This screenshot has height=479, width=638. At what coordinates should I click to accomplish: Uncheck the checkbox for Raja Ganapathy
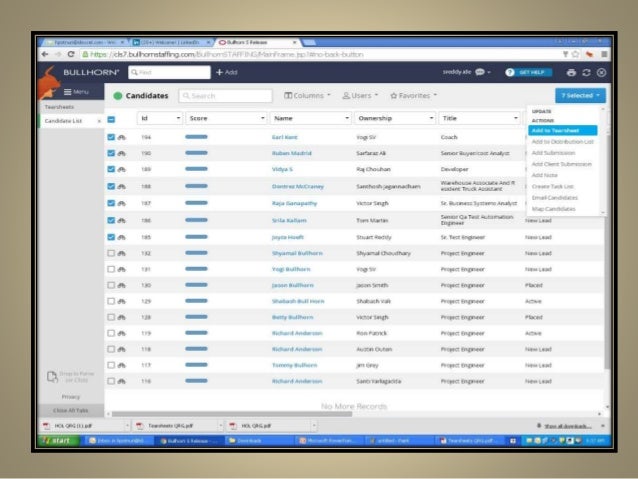pyautogui.click(x=111, y=203)
